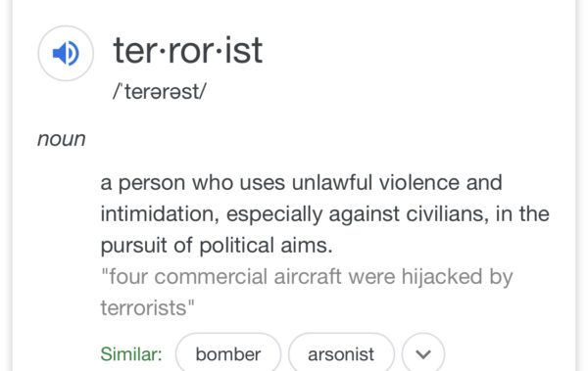The width and height of the screenshot is (588, 371).
Task: Click the phonetic transcription under the headword
Action: 160,91
